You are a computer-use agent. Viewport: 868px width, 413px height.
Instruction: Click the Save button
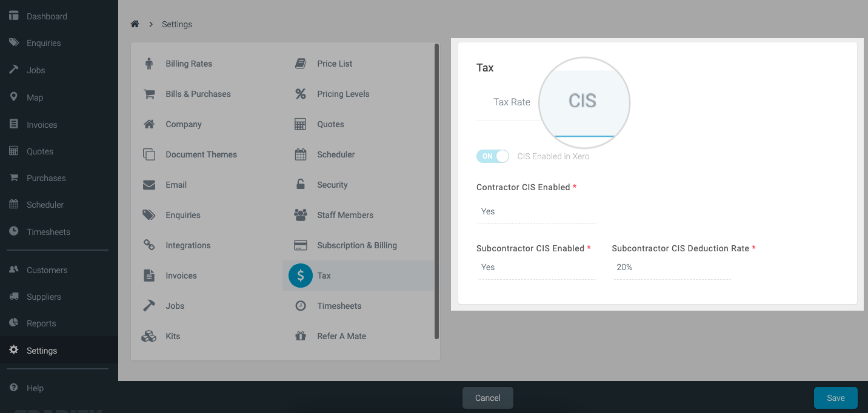coord(835,398)
